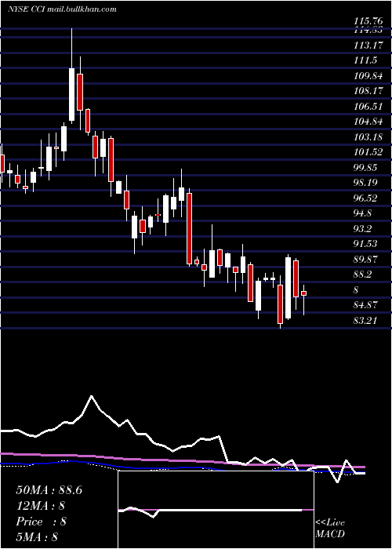Select the 113.17 price axis label
392x549 pixels.
pyautogui.click(x=368, y=45)
